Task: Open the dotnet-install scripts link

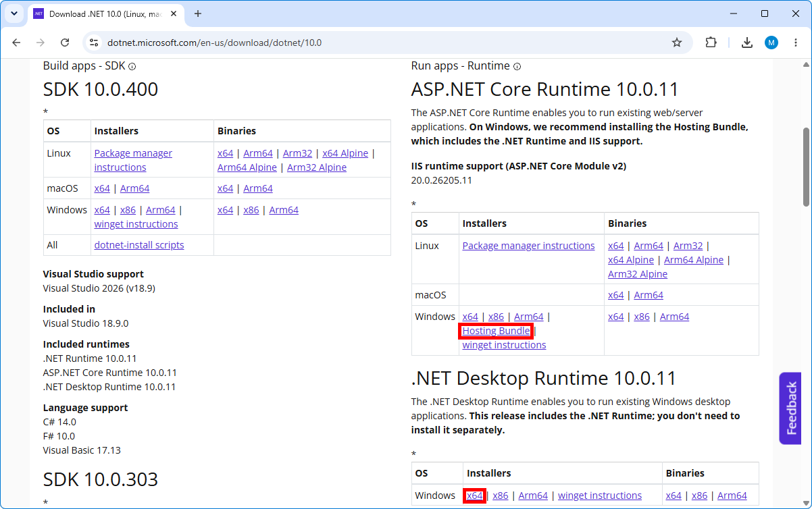Action: tap(139, 245)
